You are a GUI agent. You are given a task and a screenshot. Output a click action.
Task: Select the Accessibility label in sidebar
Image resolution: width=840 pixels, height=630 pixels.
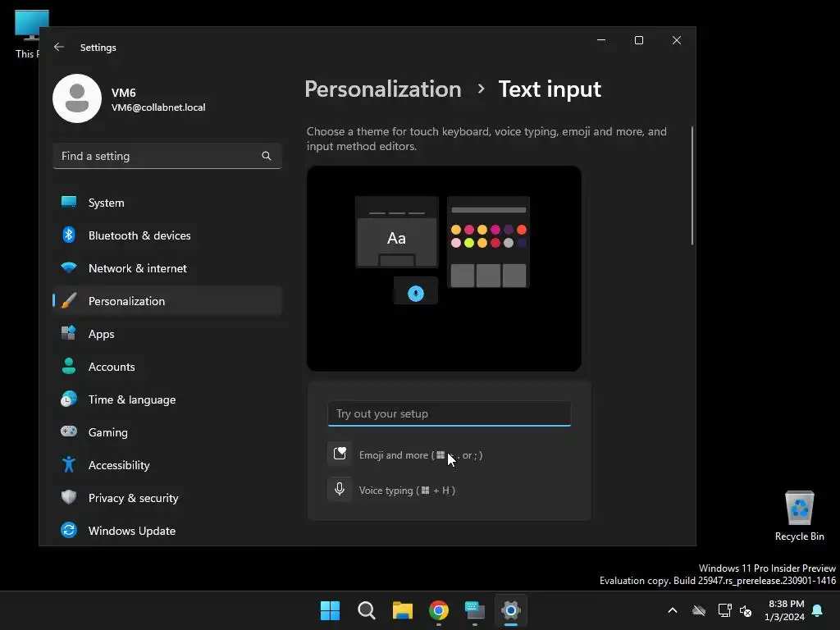point(119,465)
